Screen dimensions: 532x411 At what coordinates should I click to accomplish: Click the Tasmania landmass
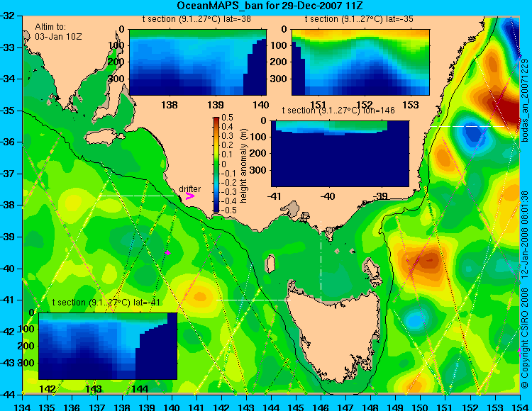click(336, 339)
